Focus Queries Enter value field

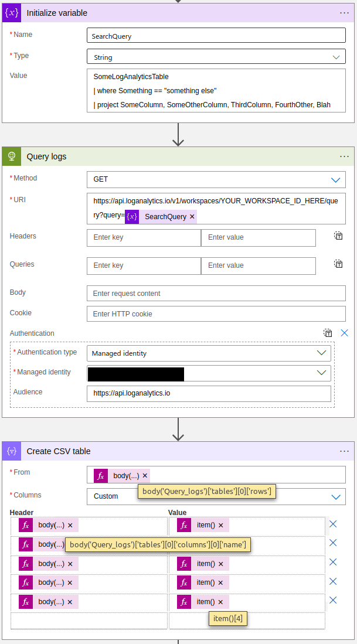(x=259, y=265)
